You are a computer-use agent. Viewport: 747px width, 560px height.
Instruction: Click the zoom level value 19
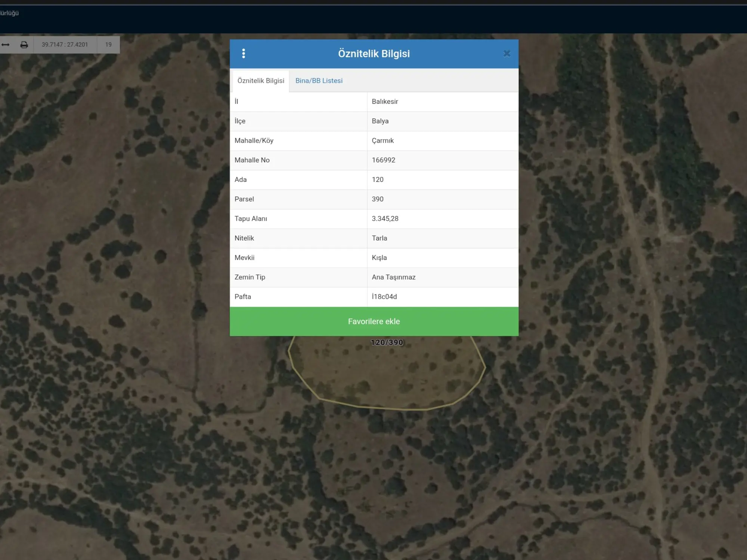[108, 44]
